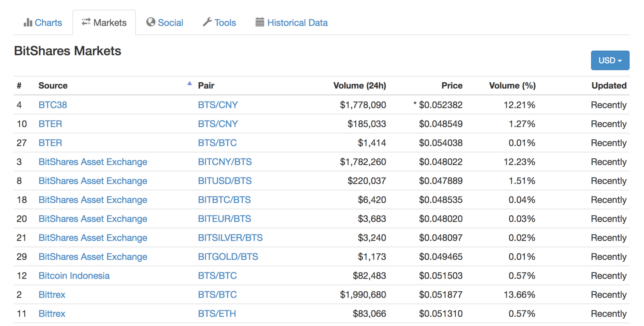Select the 13.66% volume percentage

click(519, 295)
